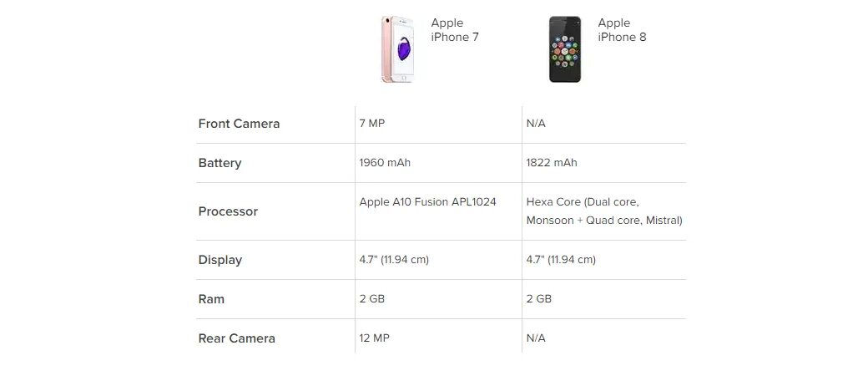Select the Battery row label
868x376 pixels.
[220, 163]
